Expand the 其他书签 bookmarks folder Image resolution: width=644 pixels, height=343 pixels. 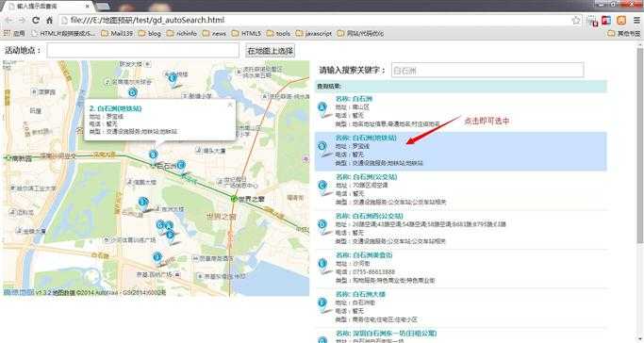tap(624, 33)
